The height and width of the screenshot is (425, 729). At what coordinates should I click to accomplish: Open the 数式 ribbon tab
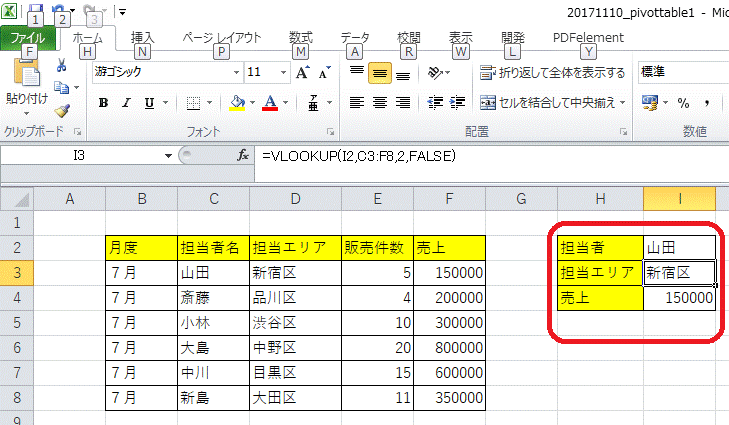point(300,37)
